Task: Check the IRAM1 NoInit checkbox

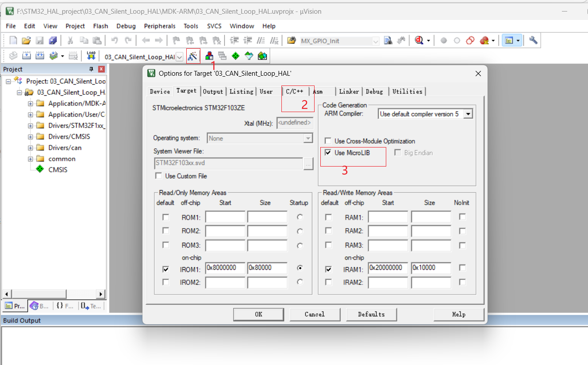Action: click(462, 268)
